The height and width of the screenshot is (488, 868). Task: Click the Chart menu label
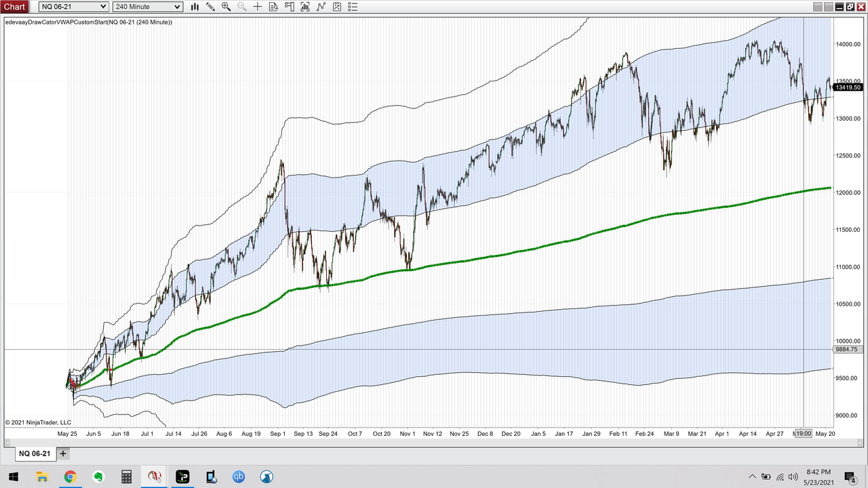pos(14,6)
